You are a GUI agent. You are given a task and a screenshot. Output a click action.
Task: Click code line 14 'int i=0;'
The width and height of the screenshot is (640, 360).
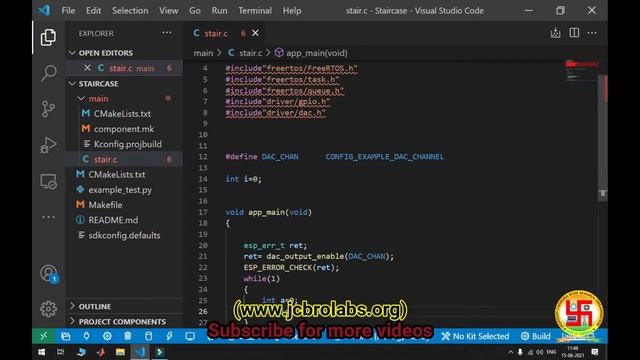244,179
